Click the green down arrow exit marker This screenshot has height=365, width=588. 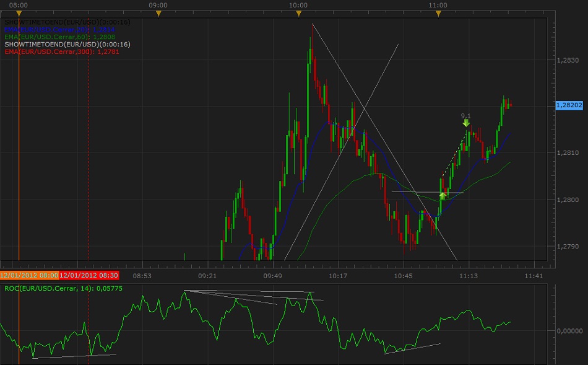click(x=465, y=123)
